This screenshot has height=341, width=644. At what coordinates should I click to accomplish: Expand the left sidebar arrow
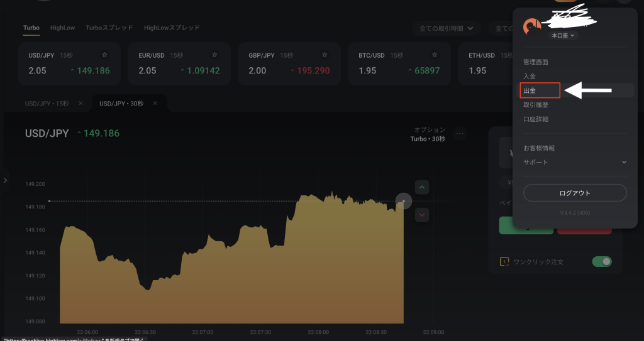coord(6,180)
